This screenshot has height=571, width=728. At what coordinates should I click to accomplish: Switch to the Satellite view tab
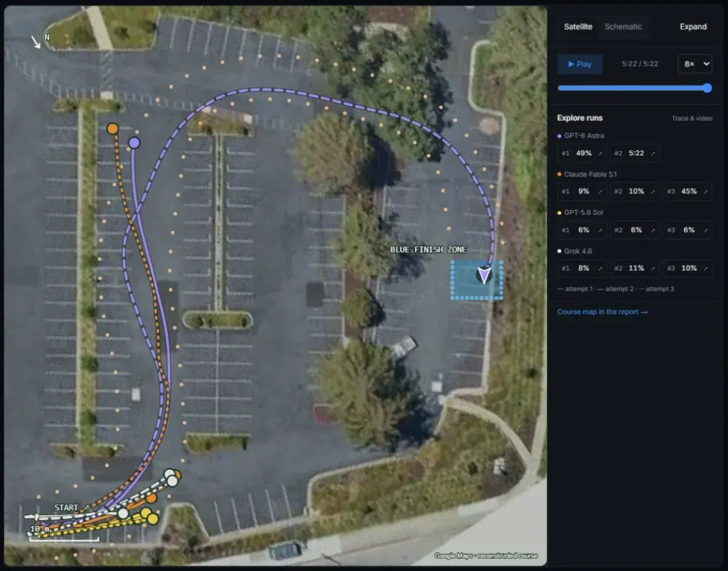(578, 27)
